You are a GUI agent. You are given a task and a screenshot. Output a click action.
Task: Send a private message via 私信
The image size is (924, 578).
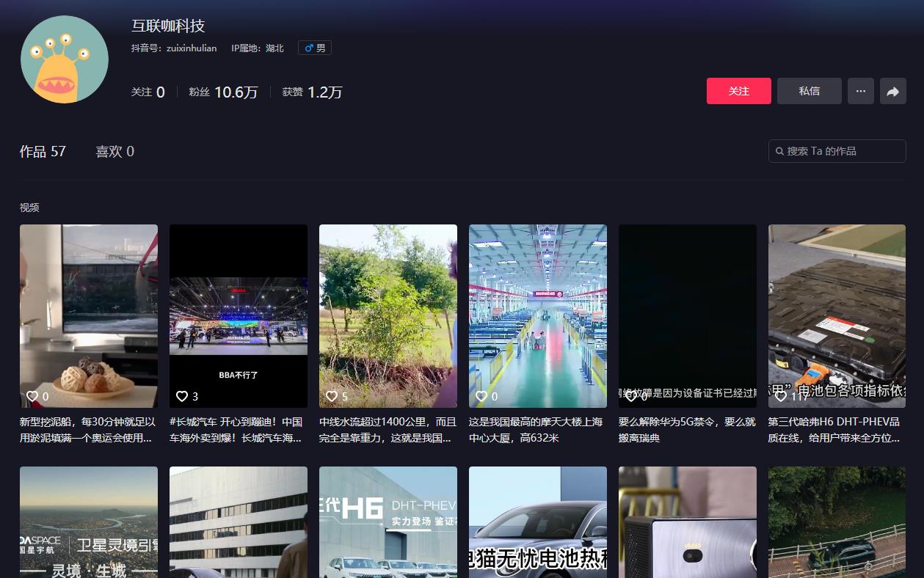810,91
